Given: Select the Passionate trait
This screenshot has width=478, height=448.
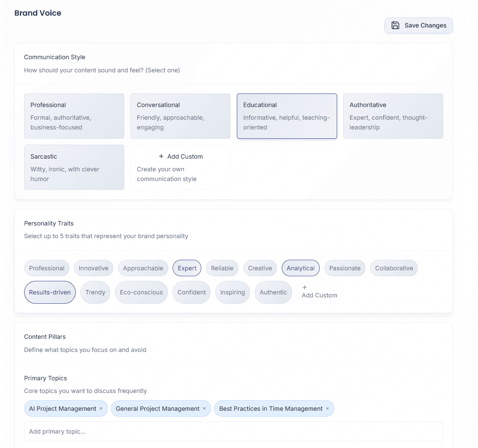Looking at the screenshot, I should click(345, 268).
